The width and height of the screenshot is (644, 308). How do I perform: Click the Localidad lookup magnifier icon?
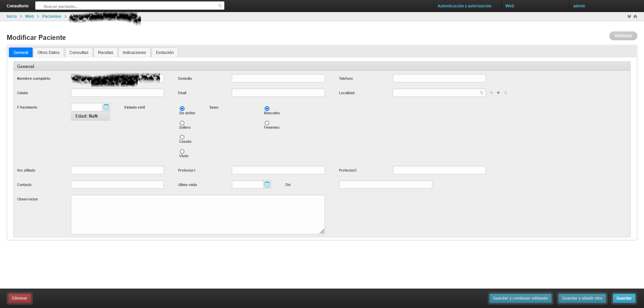481,93
